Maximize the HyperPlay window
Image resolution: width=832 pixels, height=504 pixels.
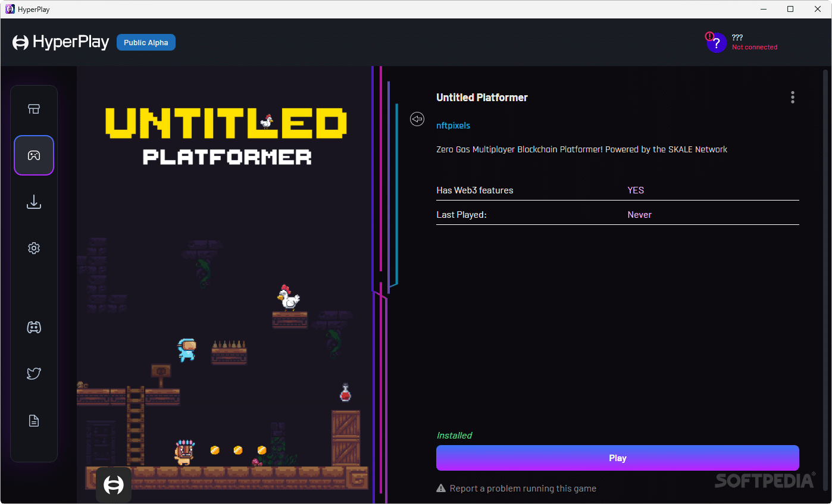click(x=790, y=9)
